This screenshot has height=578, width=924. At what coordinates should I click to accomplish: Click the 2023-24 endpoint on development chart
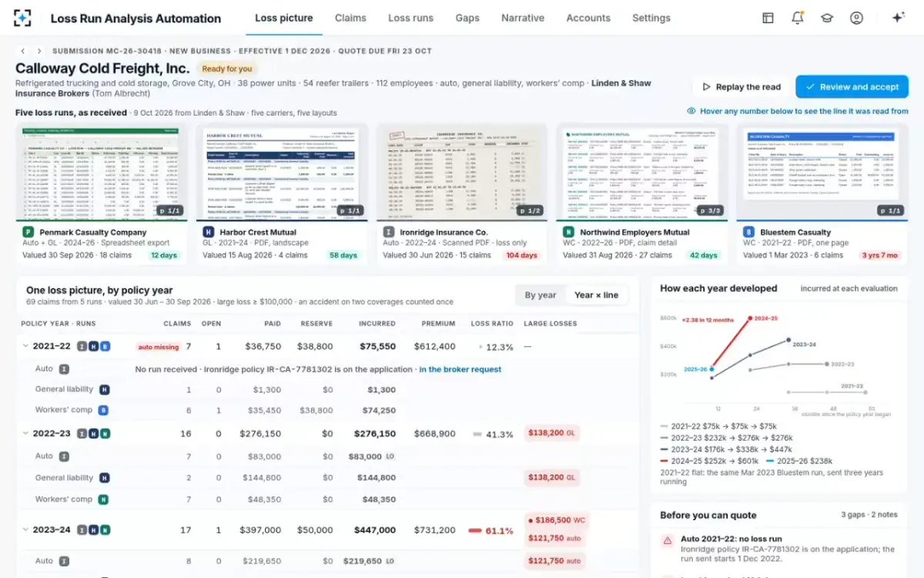click(788, 340)
